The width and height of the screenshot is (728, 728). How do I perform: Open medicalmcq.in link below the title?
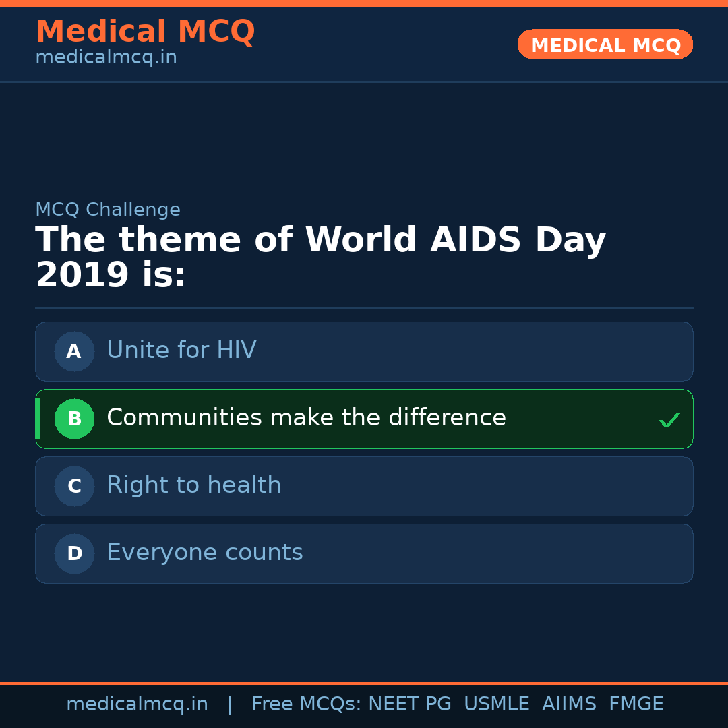106,57
